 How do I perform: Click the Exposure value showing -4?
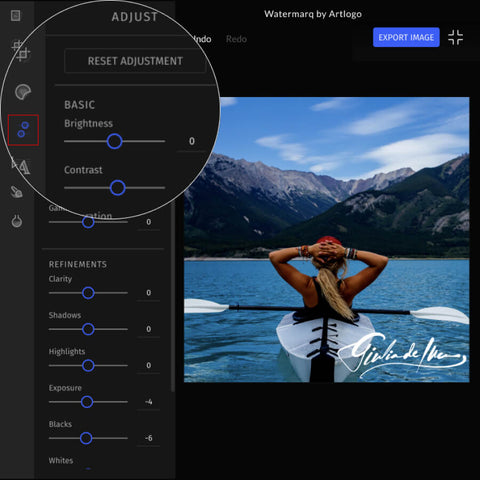[x=148, y=402]
